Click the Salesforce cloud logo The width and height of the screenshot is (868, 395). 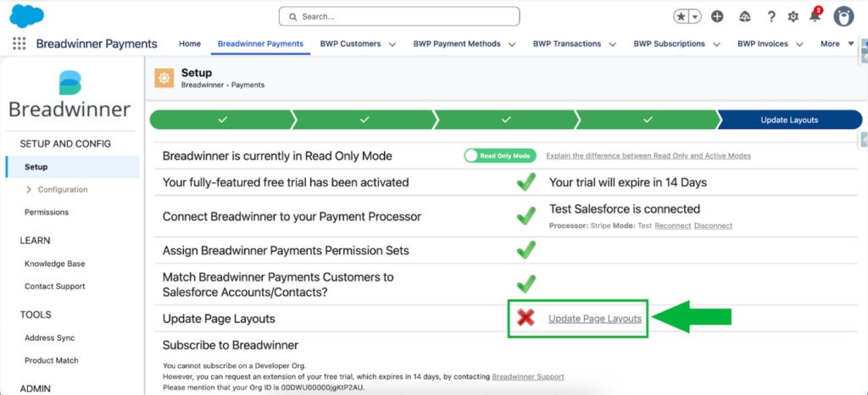(x=27, y=15)
